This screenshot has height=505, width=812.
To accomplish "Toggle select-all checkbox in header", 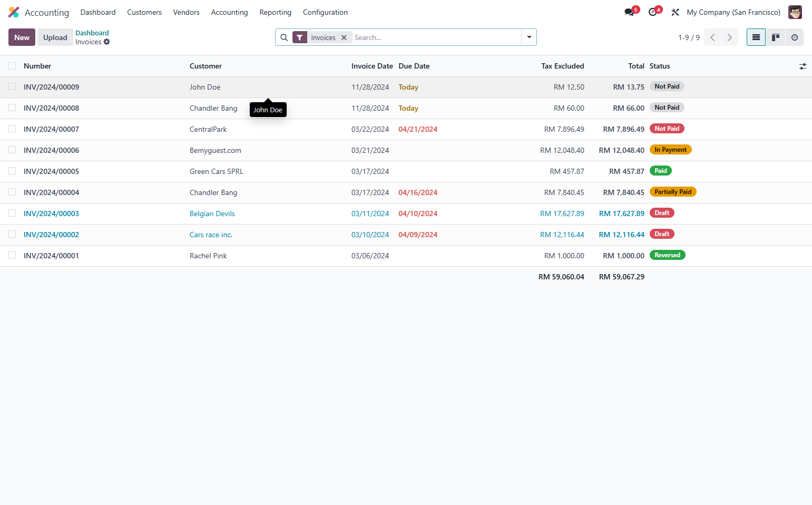I will (x=12, y=66).
